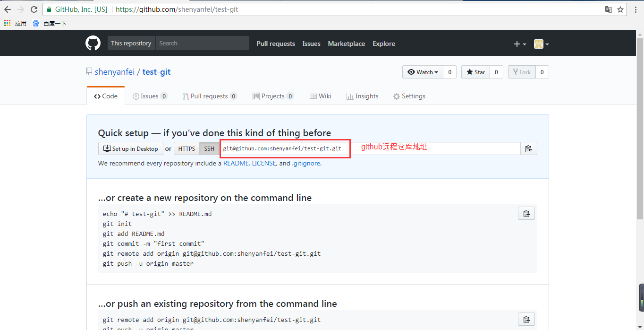Click the 'git commit -m "first commit"' line

153,243
